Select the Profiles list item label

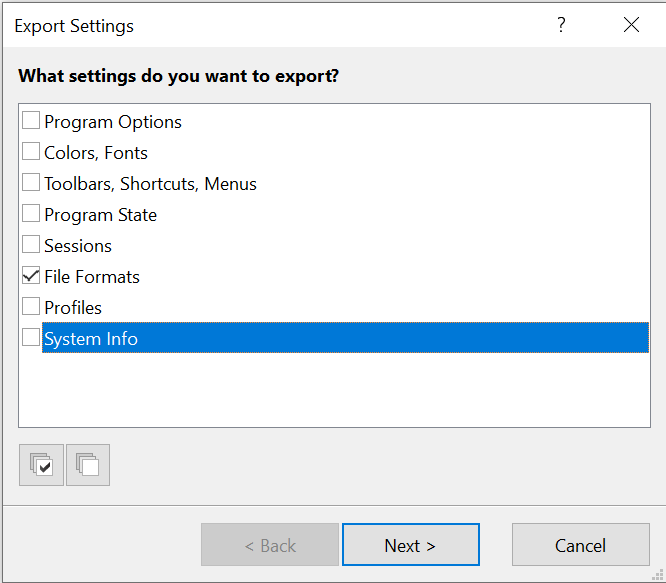coord(73,308)
